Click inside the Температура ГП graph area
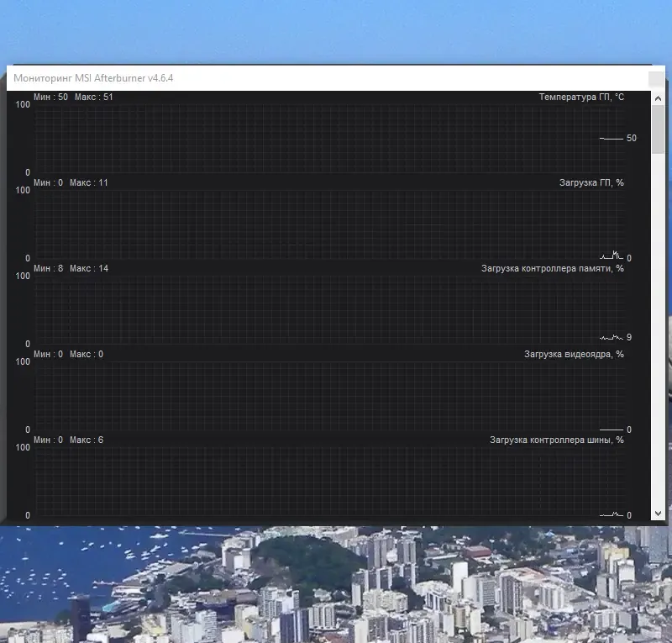This screenshot has width=672, height=643. (329, 138)
